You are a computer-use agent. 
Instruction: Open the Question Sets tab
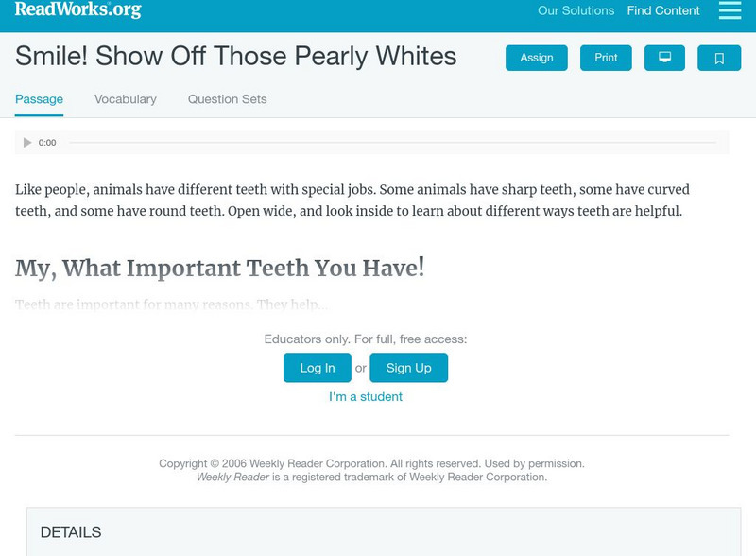227,99
